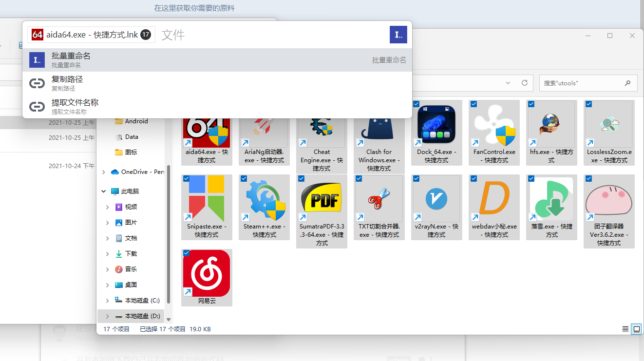
Task: Open the address bar history dropdown
Action: 509,83
